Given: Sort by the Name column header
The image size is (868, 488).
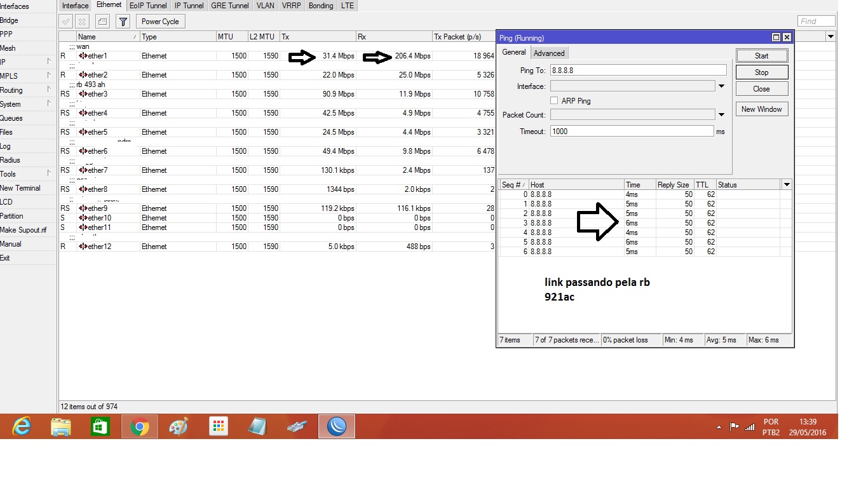Looking at the screenshot, I should click(108, 37).
